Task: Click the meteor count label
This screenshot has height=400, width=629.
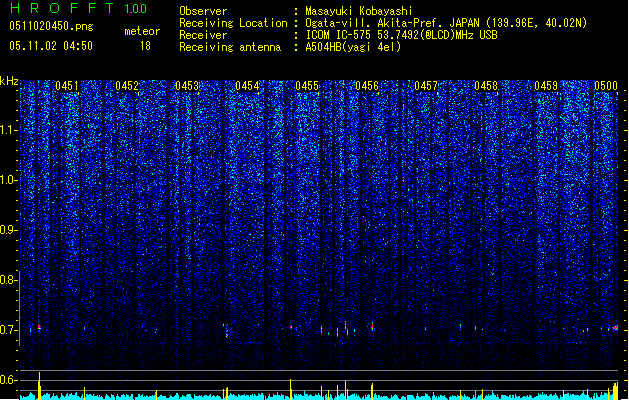Action: [x=142, y=31]
